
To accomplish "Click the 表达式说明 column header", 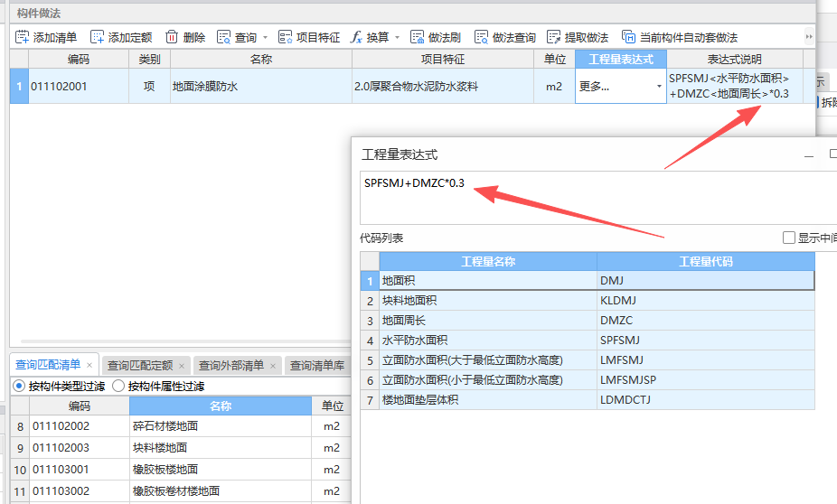I will point(735,59).
